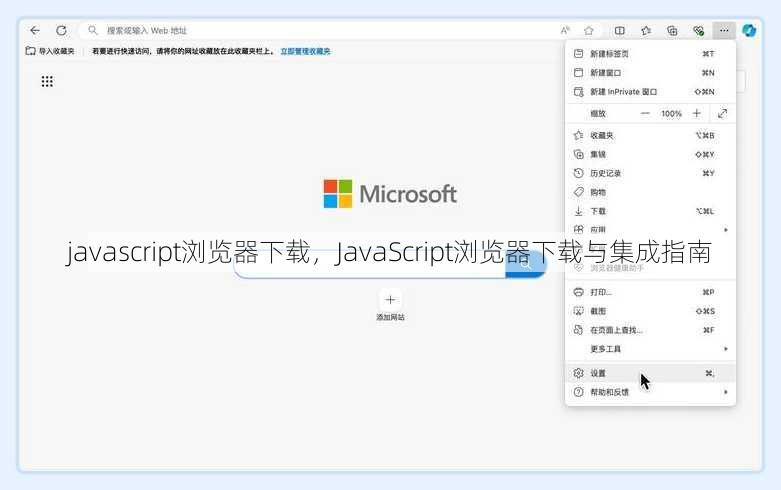Click shopping tag icon in menu

[x=578, y=192]
